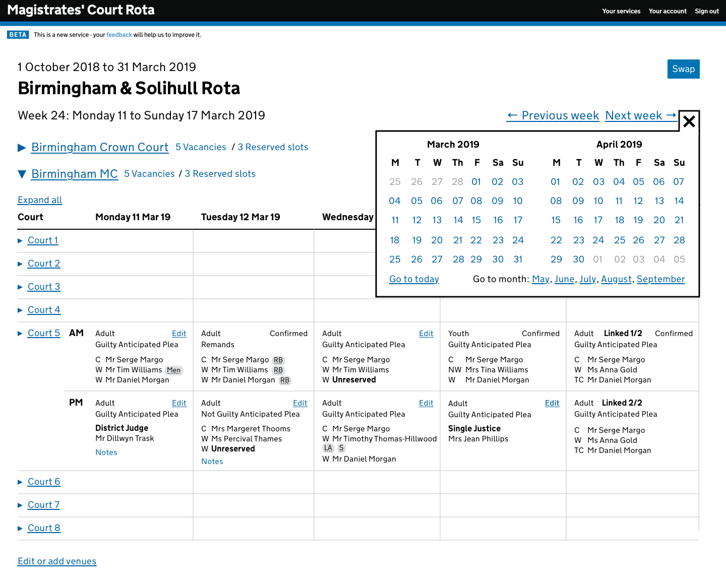
Task: Click Sign out
Action: [706, 11]
